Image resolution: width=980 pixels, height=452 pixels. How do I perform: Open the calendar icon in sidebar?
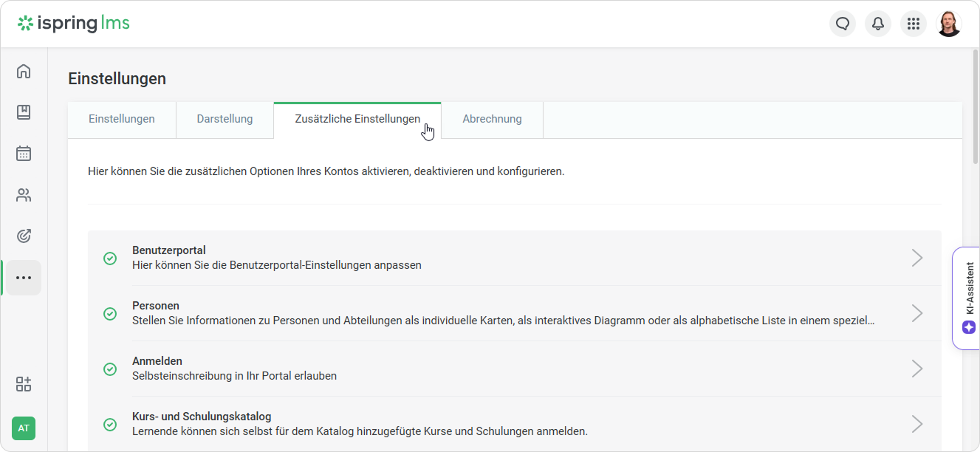point(24,154)
